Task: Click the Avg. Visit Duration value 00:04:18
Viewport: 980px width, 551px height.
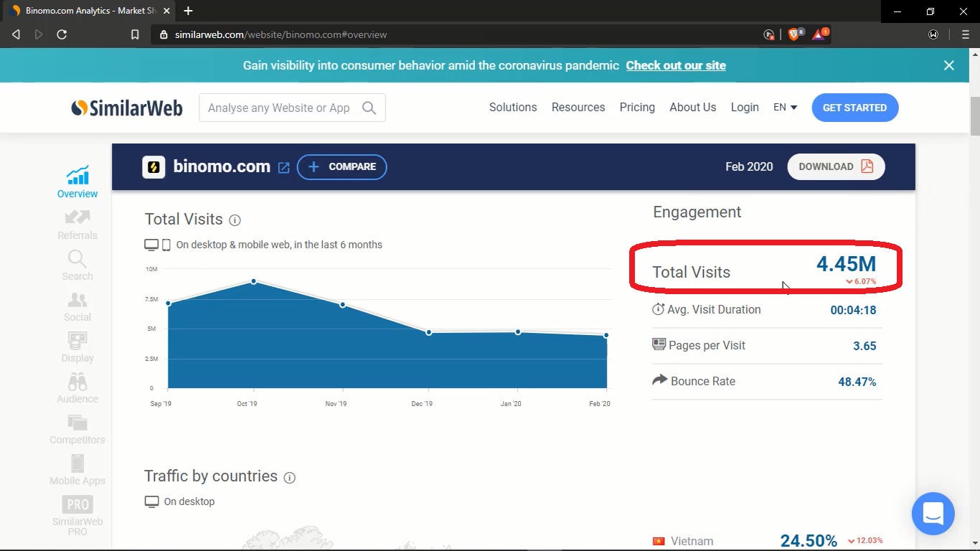Action: [x=853, y=310]
